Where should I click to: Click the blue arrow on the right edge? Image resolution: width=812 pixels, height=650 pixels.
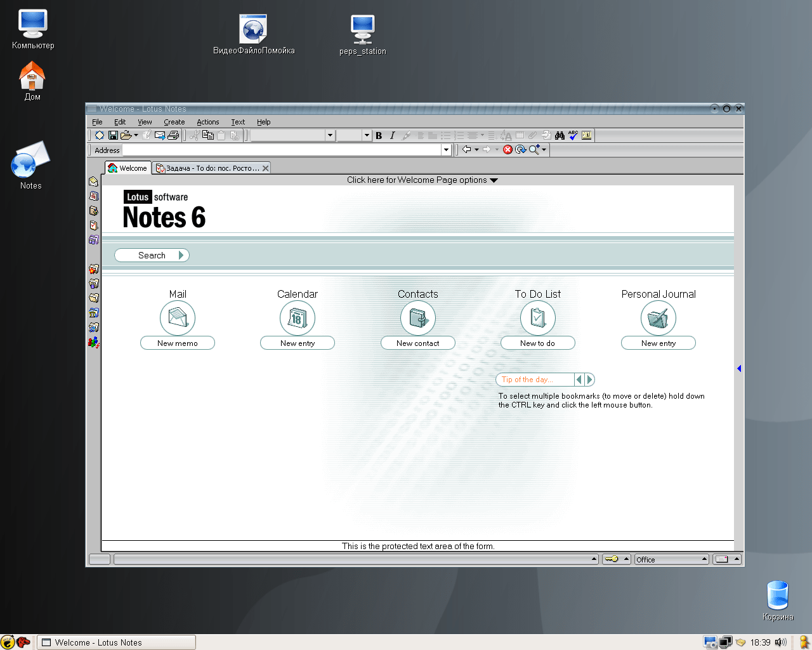coord(739,369)
